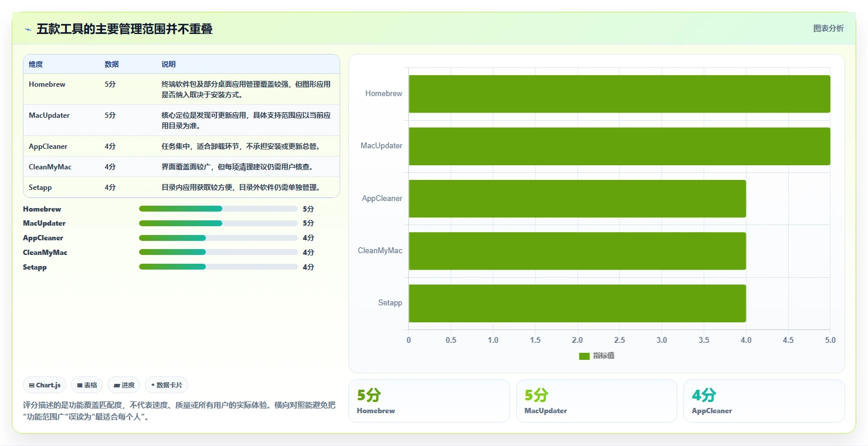Image resolution: width=868 pixels, height=446 pixels.
Task: Click the AppCleaner progress bar
Action: pos(218,238)
